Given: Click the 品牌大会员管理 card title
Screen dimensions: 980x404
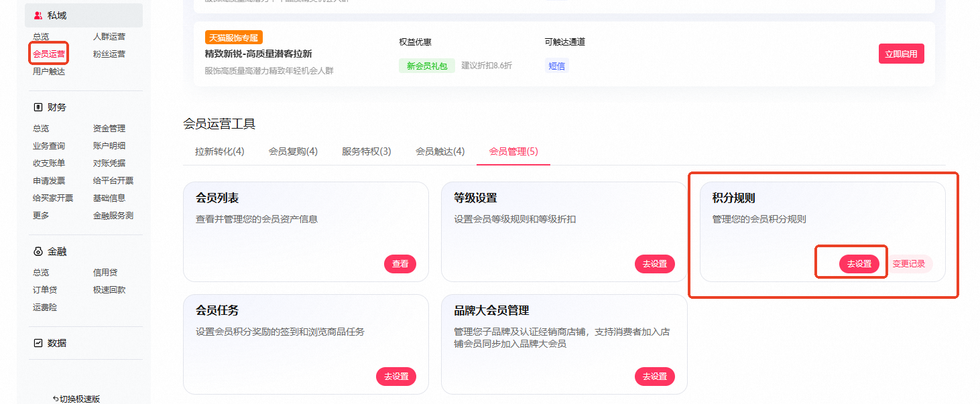Looking at the screenshot, I should (491, 311).
